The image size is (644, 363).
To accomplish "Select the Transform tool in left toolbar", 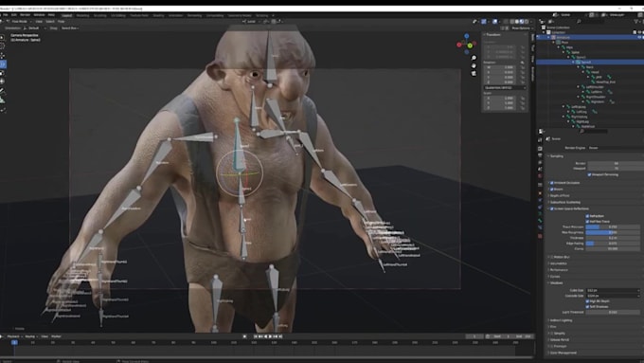I will tap(3, 82).
